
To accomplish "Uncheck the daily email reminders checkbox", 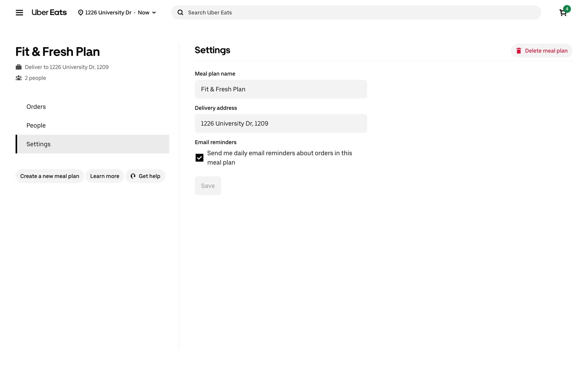I will 199,158.
